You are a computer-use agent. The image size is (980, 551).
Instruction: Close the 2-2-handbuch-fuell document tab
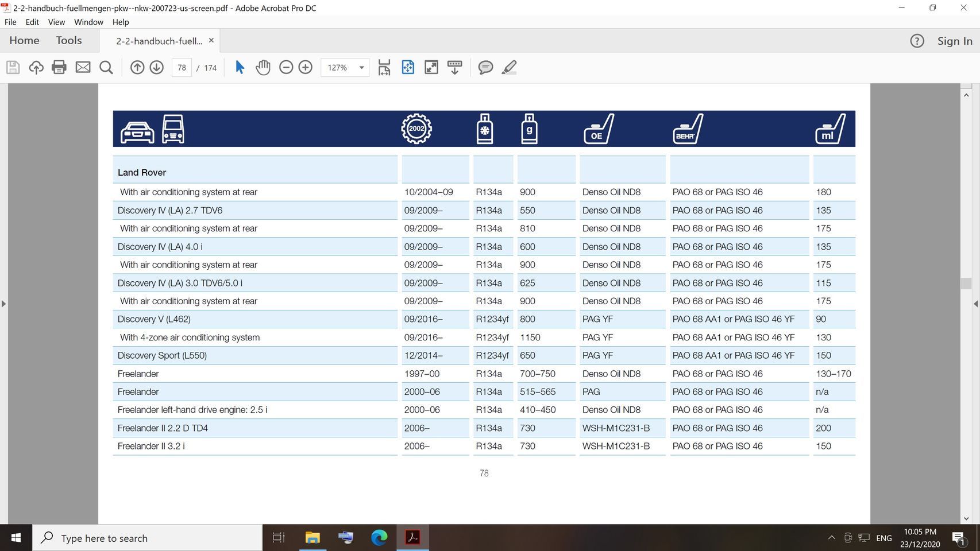[x=211, y=40]
